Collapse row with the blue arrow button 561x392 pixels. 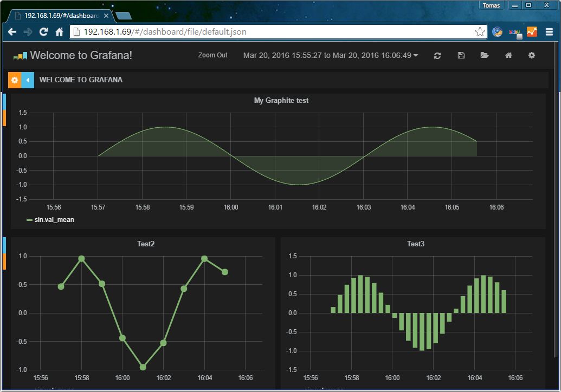(28, 80)
